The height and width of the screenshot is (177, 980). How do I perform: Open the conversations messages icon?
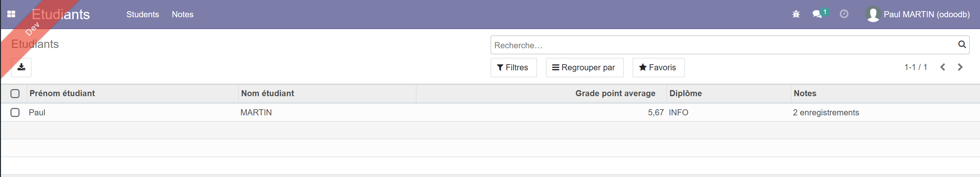pyautogui.click(x=817, y=14)
